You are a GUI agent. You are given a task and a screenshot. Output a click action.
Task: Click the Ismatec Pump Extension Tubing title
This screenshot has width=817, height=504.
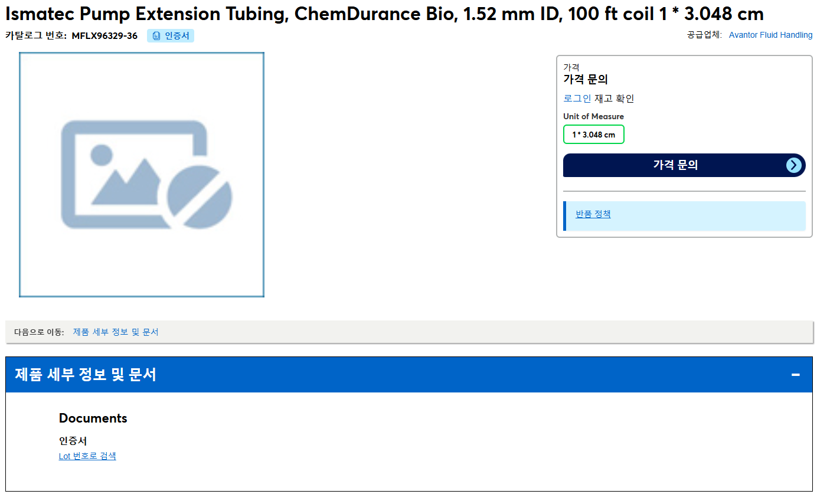click(384, 14)
